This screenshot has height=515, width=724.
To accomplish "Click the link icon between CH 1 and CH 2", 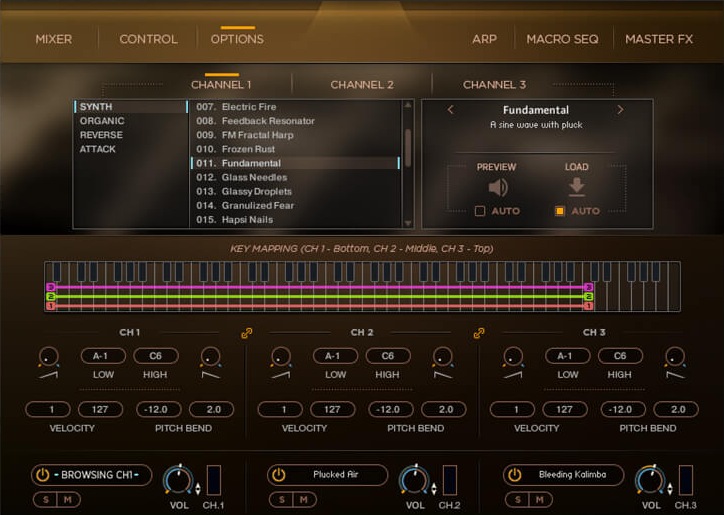I will [247, 333].
